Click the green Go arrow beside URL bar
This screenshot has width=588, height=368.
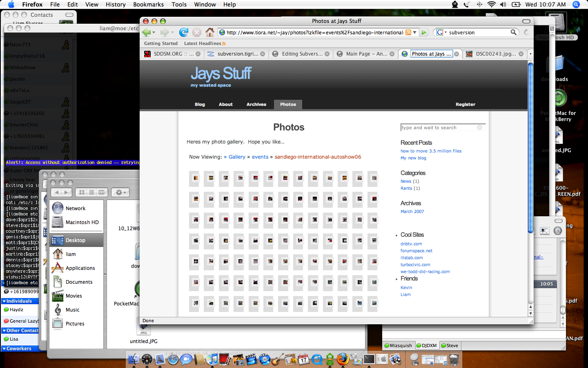point(424,32)
